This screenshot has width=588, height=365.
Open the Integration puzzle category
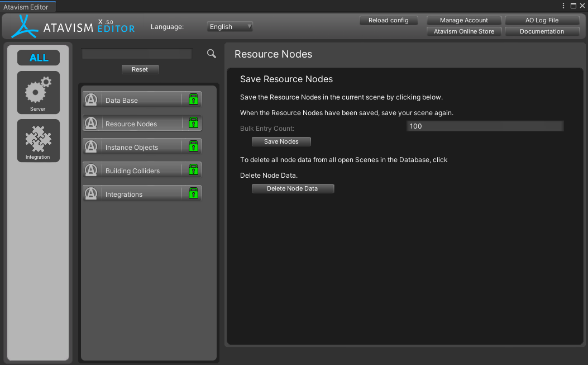pos(38,140)
